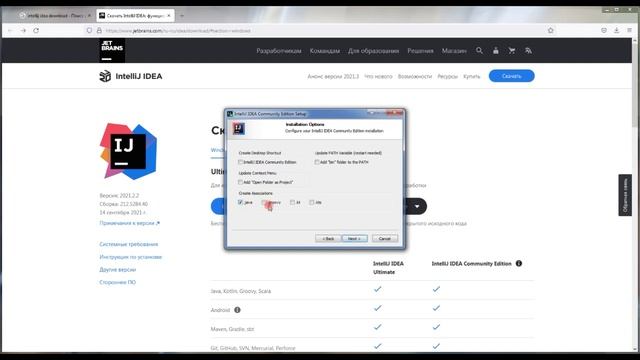Click the large IJ product logo
Viewport: 640px width, 360px height.
click(x=128, y=151)
